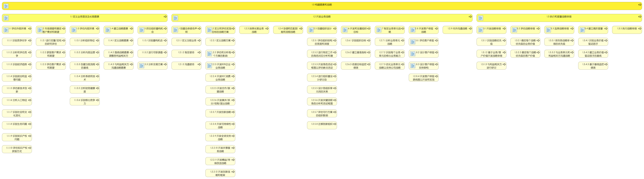Click the arrow on 1.3.5 执行战略举措

tap(640, 29)
